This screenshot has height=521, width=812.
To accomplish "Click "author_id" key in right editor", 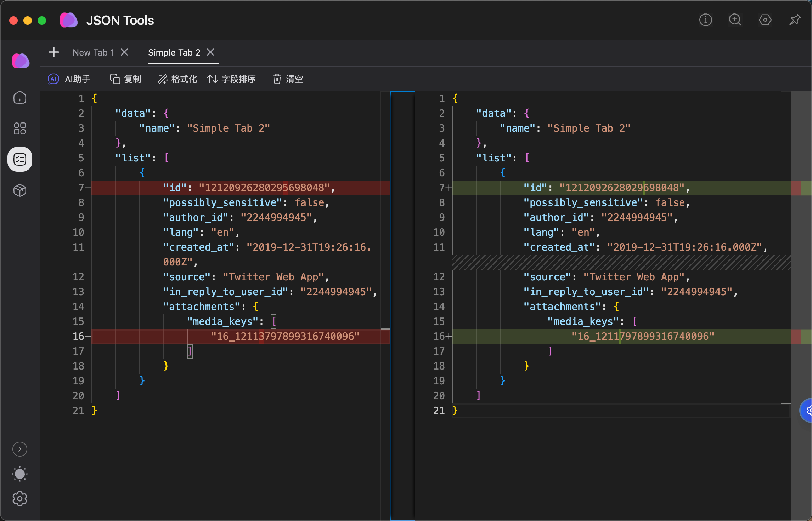I will pos(556,217).
